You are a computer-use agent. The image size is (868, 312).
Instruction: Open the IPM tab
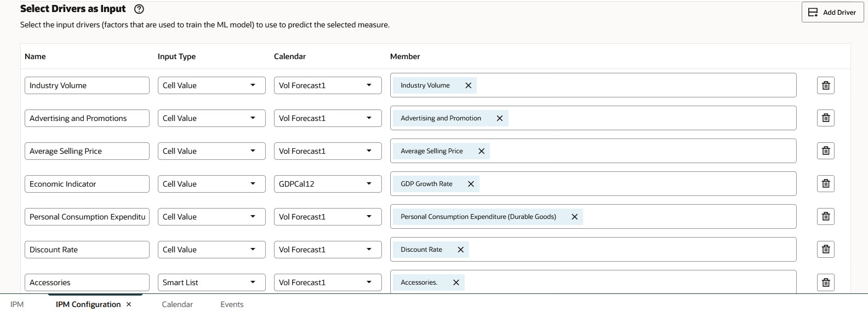(x=17, y=304)
